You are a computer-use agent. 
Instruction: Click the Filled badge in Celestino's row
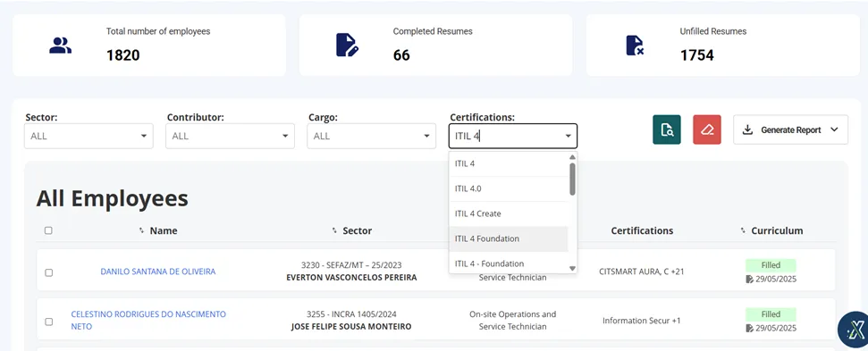pos(771,314)
